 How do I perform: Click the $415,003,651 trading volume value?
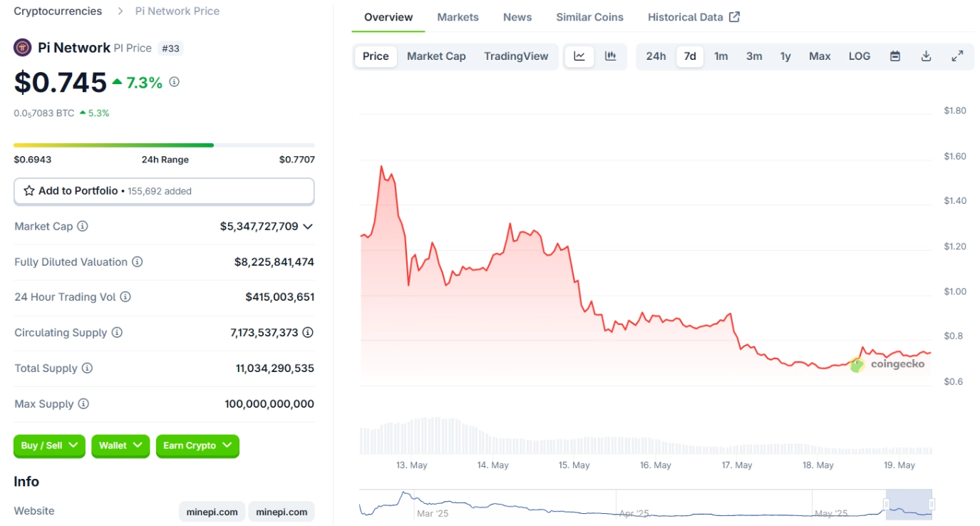(280, 296)
